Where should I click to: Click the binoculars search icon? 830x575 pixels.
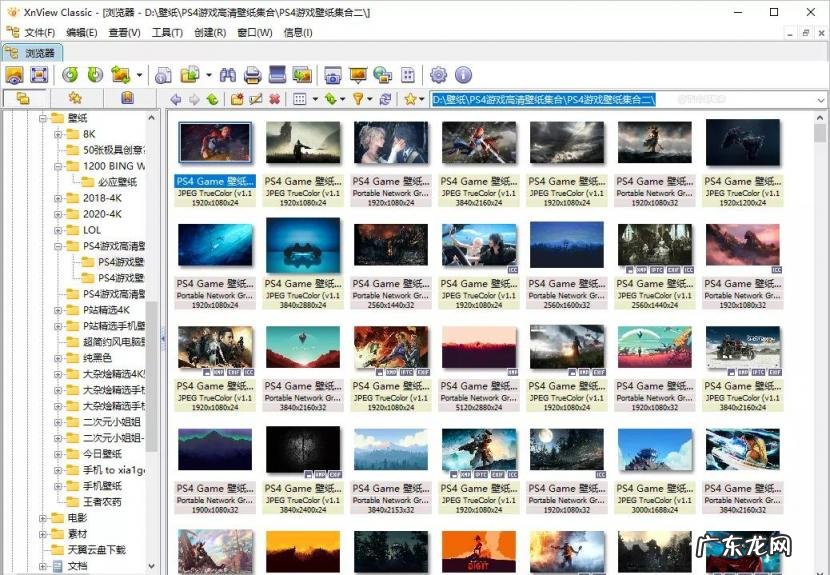tap(227, 75)
